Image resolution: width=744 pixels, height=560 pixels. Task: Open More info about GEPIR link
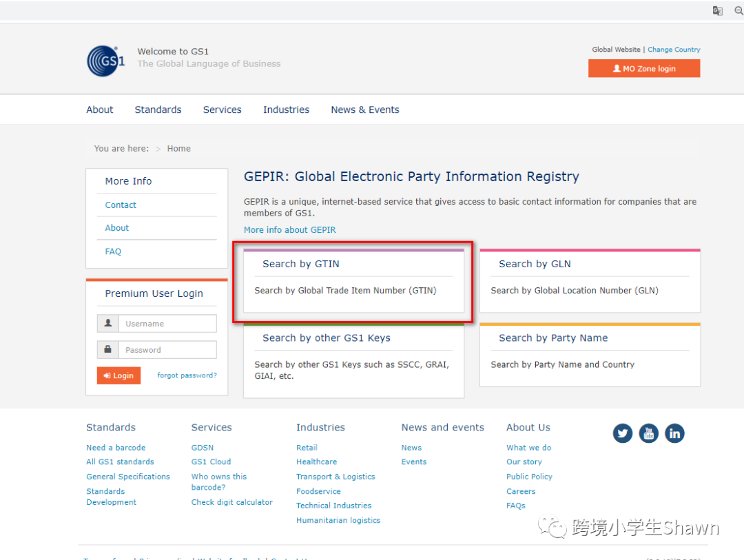point(290,230)
